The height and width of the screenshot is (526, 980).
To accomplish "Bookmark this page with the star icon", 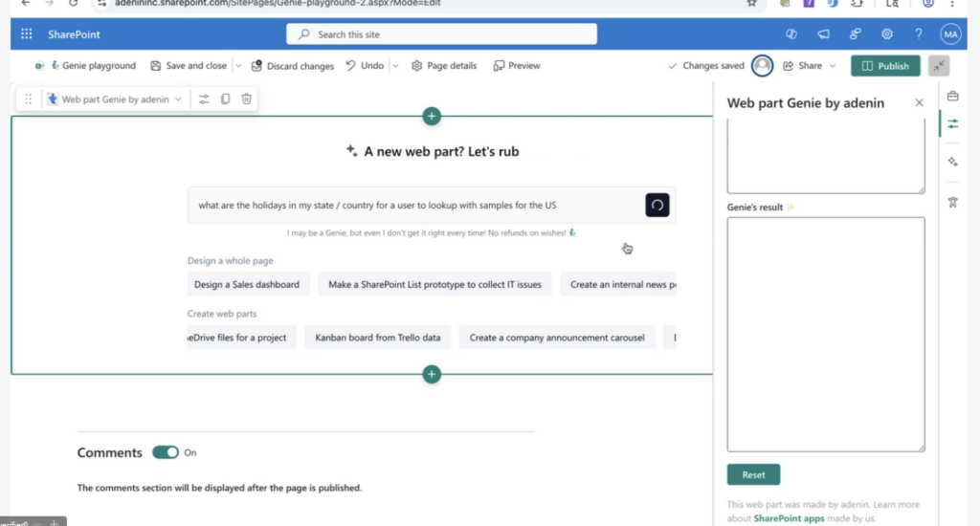I will click(752, 3).
